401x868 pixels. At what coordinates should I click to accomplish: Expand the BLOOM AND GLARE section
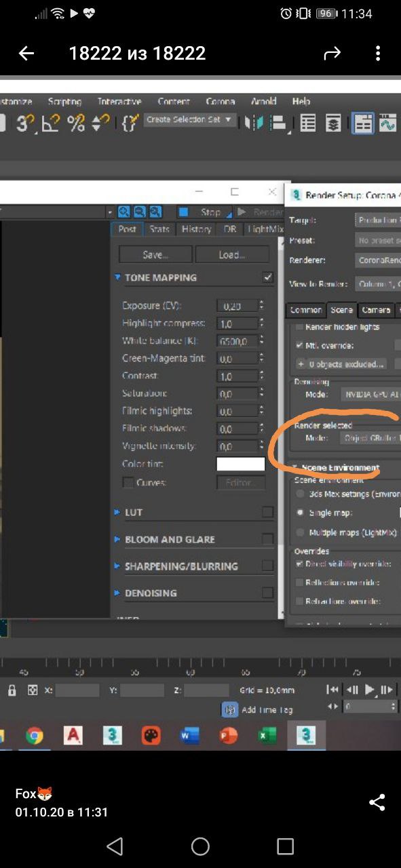point(118,539)
